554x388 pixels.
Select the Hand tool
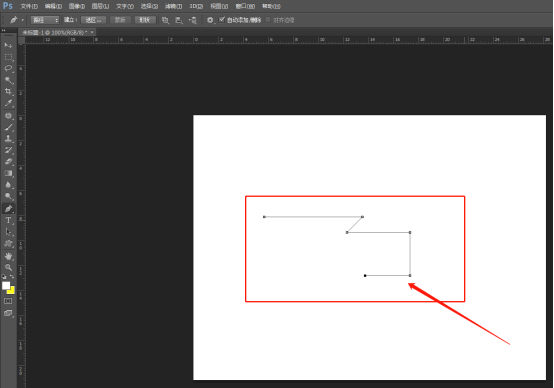click(8, 256)
